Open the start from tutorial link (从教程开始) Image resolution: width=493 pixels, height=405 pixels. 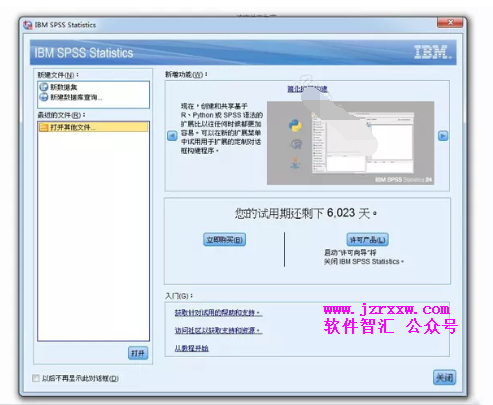[192, 348]
